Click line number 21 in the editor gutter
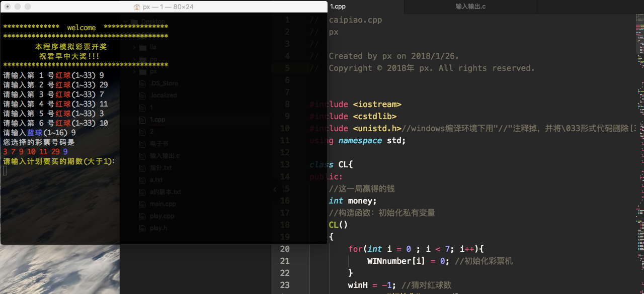The width and height of the screenshot is (644, 294). [x=285, y=261]
